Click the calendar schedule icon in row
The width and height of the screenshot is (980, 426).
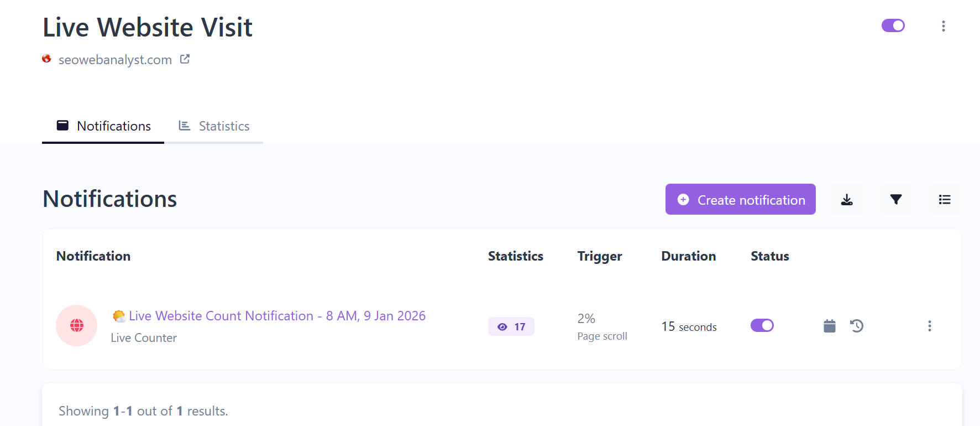tap(830, 326)
